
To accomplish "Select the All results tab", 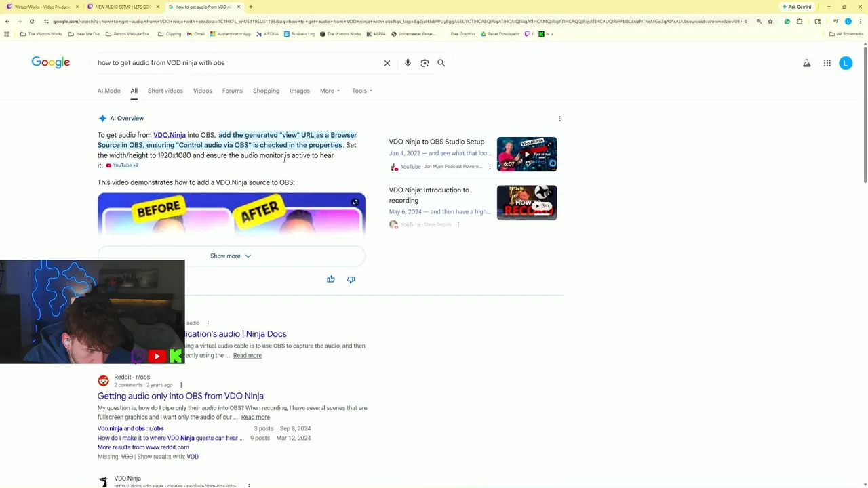I will click(x=134, y=91).
